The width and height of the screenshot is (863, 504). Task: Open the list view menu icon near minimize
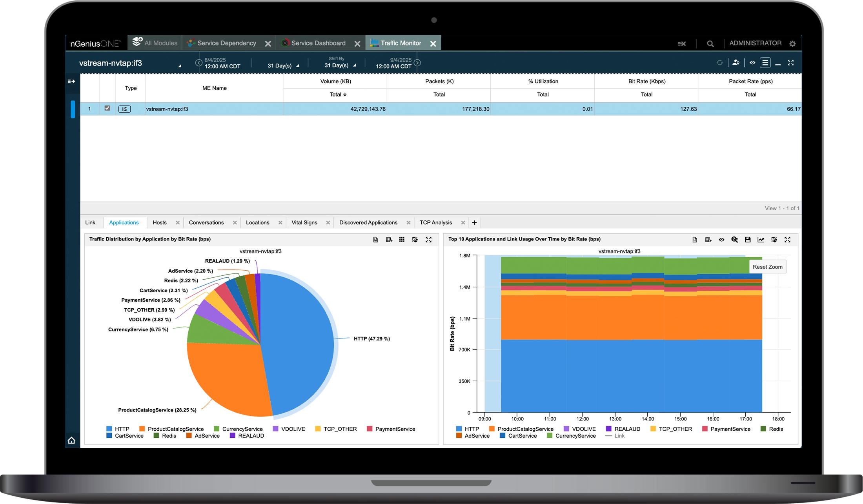point(765,63)
